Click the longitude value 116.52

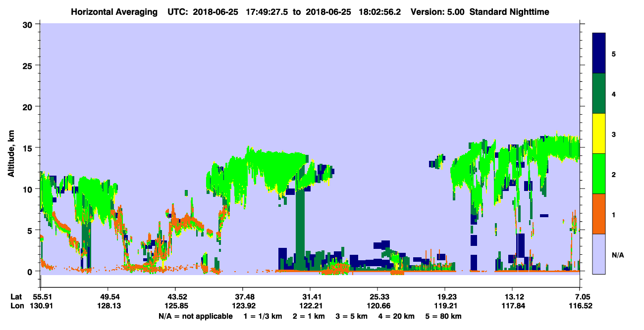(580, 306)
